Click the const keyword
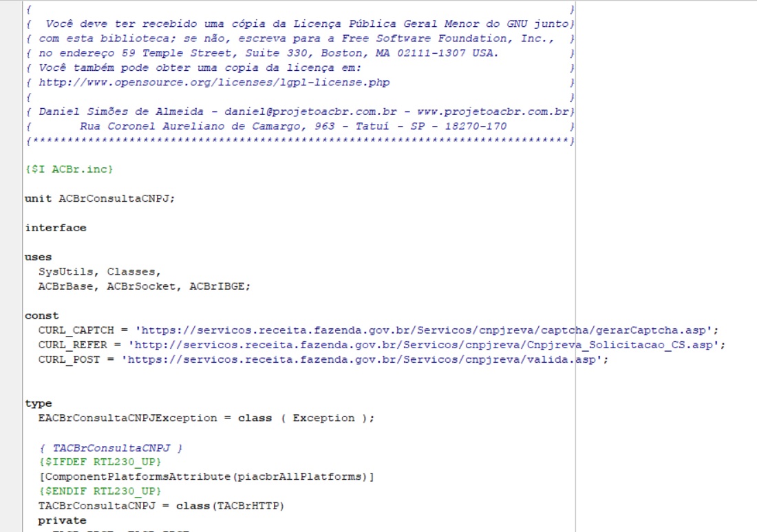 [41, 316]
